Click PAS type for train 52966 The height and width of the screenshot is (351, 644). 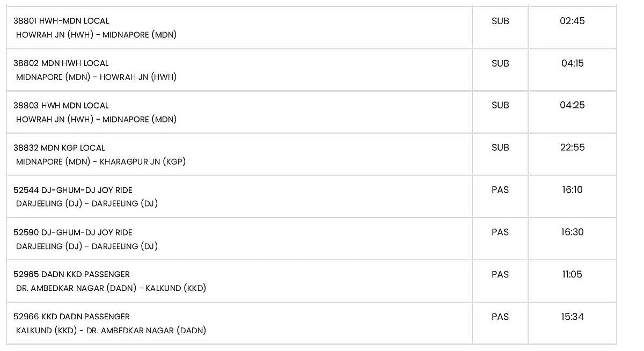(500, 317)
